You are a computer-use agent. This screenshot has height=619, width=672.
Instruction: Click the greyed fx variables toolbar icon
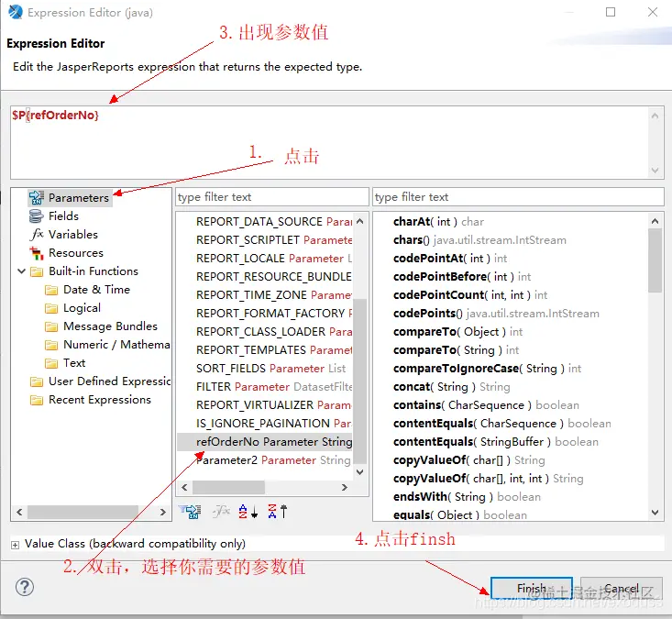(x=221, y=512)
